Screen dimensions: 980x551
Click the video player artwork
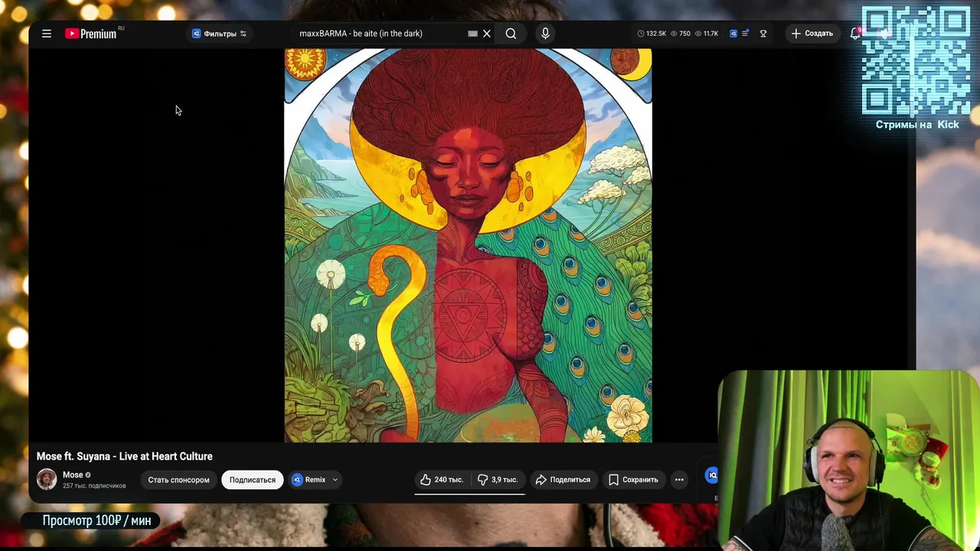pos(468,246)
